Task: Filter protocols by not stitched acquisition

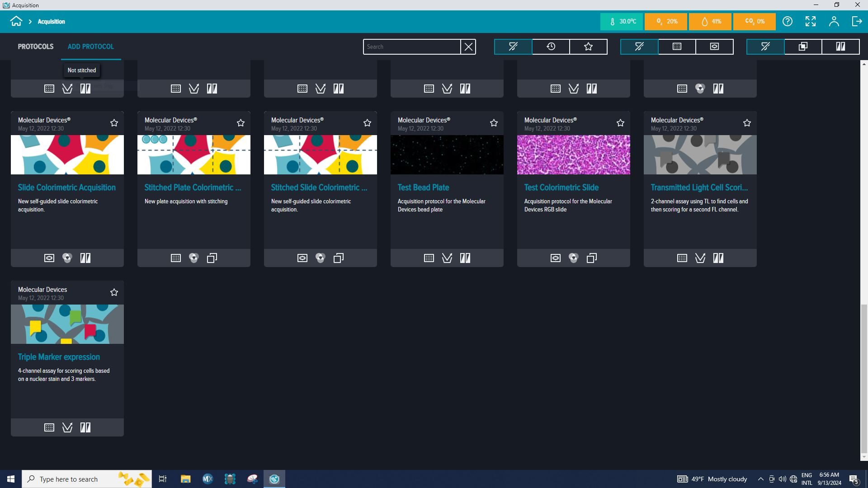Action: coord(840,47)
